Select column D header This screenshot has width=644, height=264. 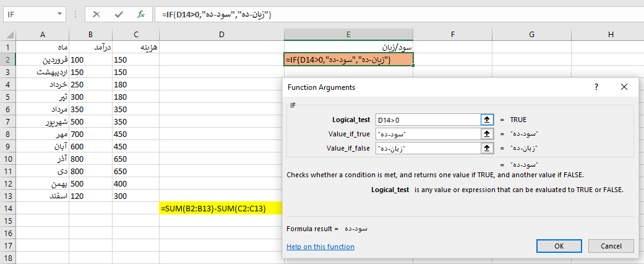pyautogui.click(x=221, y=35)
